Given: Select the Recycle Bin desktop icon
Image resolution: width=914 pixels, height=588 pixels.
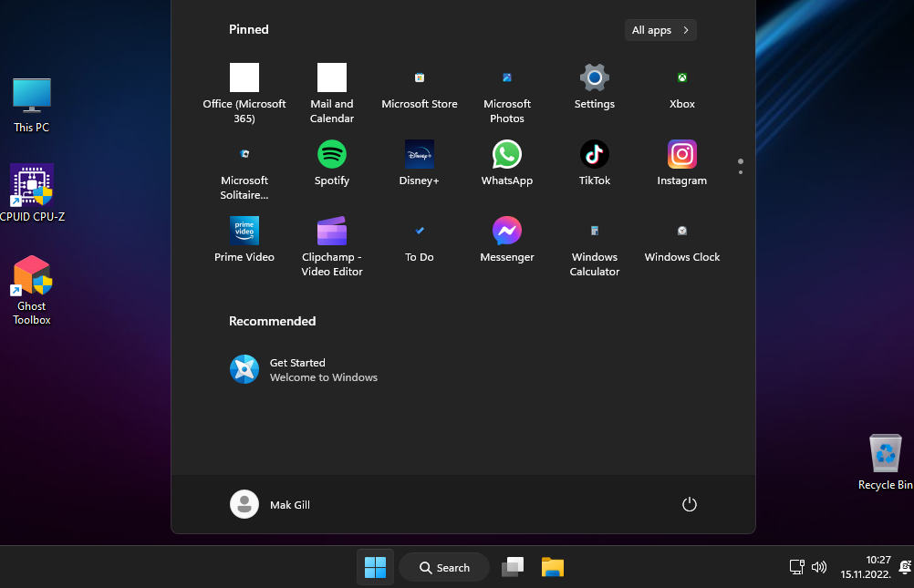Looking at the screenshot, I should (x=886, y=462).
